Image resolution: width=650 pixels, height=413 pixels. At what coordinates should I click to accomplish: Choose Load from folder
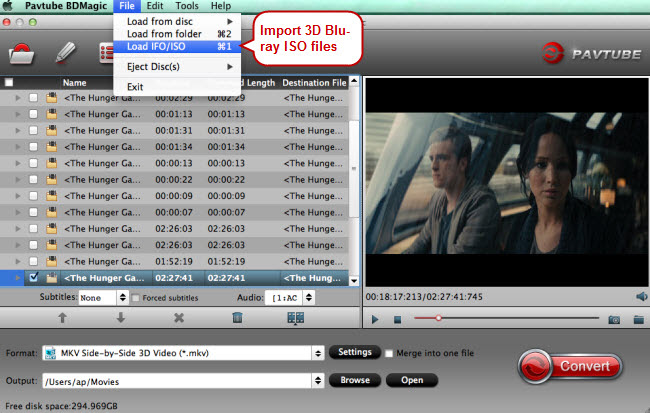(x=177, y=34)
